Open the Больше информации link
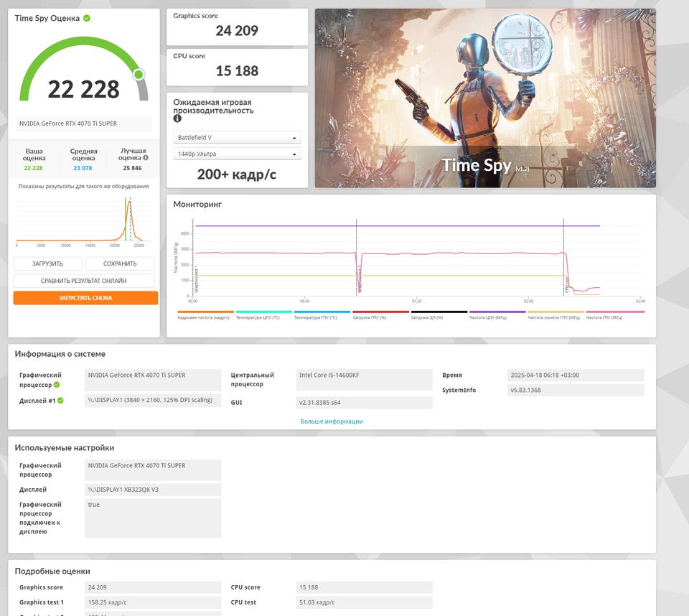Viewport: 689px width, 616px height. click(x=332, y=421)
